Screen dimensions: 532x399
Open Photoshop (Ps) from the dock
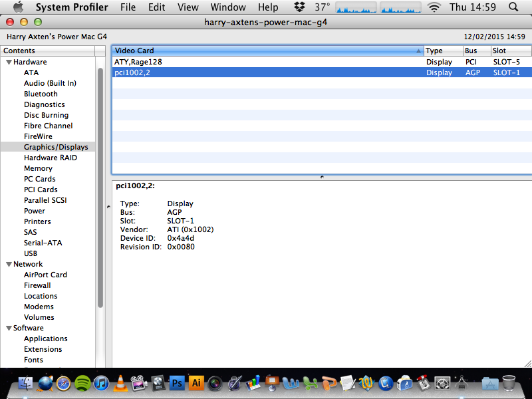(177, 384)
